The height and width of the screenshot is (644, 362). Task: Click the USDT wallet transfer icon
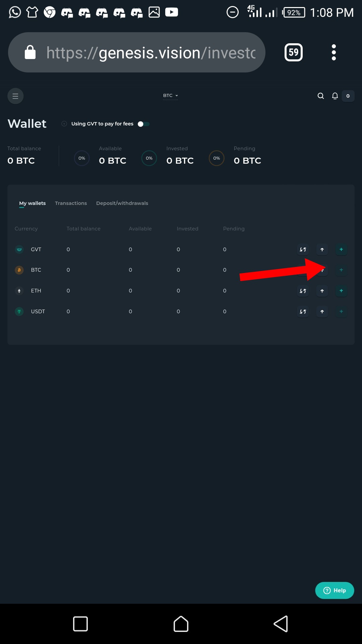[303, 312]
